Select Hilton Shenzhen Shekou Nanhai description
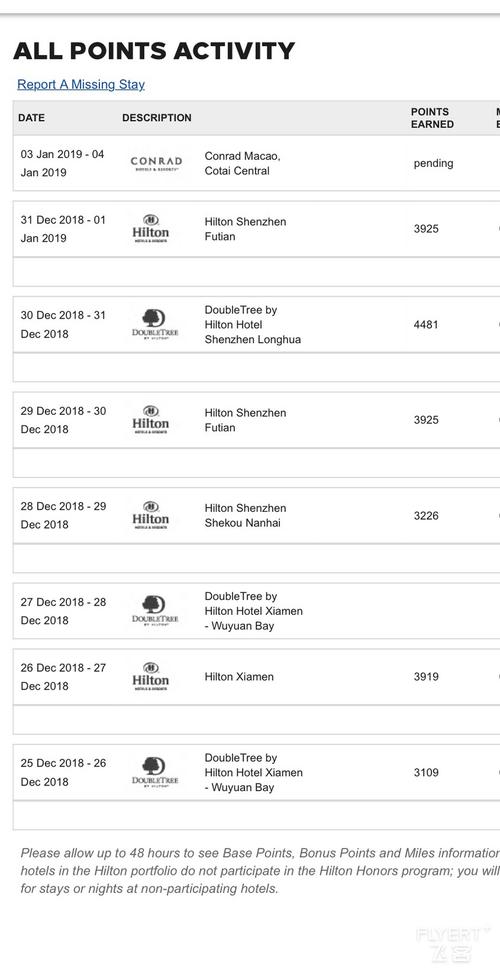The height and width of the screenshot is (971, 500). (245, 515)
